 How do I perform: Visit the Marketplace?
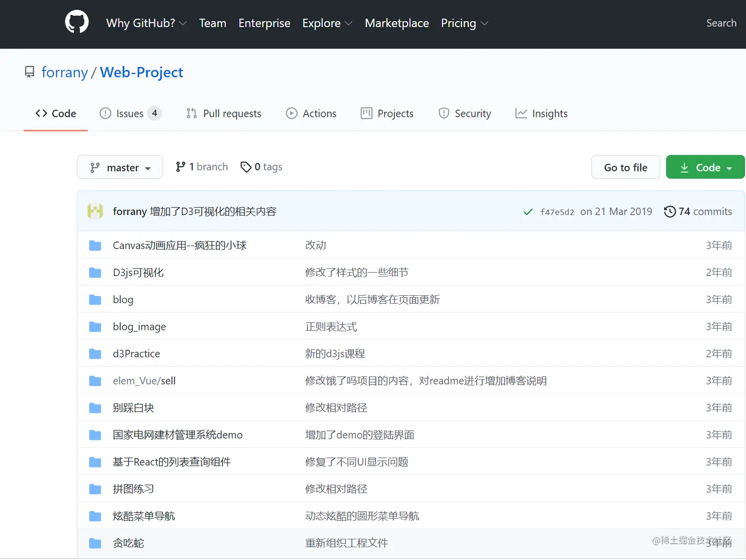(x=397, y=23)
